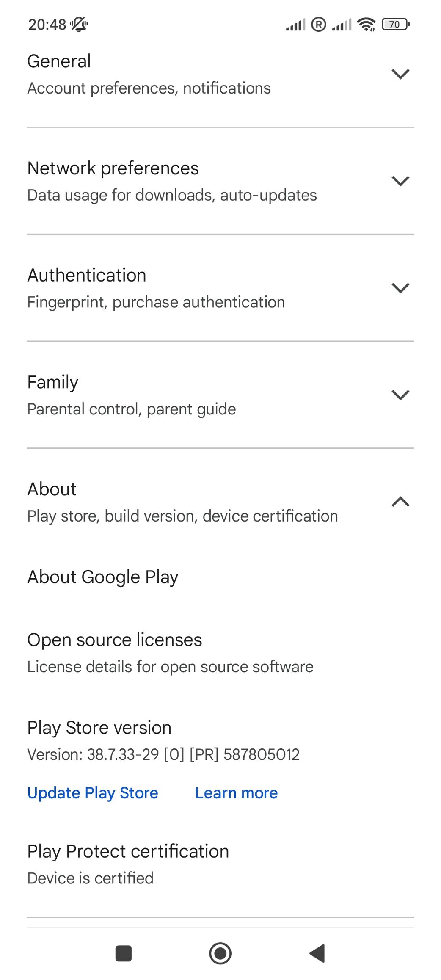Tap the muted bell status icon
The height and width of the screenshot is (980, 441).
pyautogui.click(x=79, y=25)
